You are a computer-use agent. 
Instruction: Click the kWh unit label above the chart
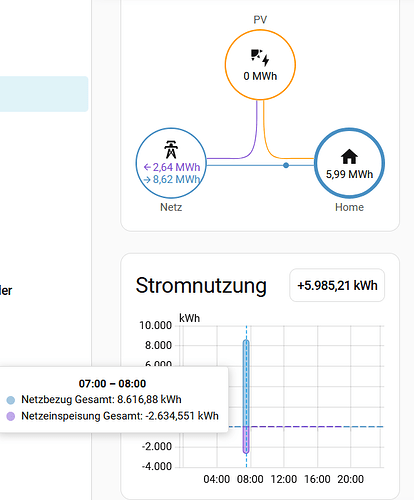click(x=189, y=318)
